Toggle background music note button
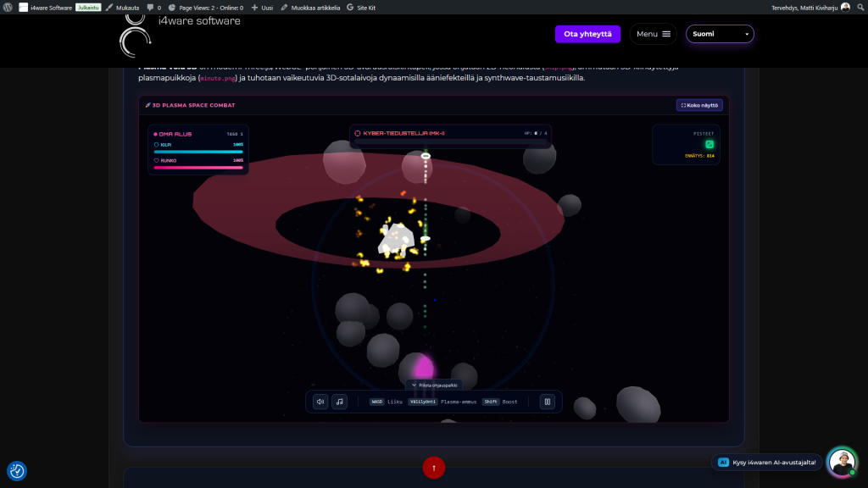 coord(339,402)
